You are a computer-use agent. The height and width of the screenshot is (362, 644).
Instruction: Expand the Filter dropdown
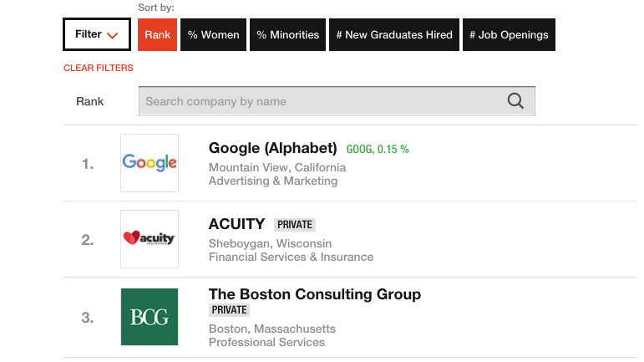(x=97, y=34)
